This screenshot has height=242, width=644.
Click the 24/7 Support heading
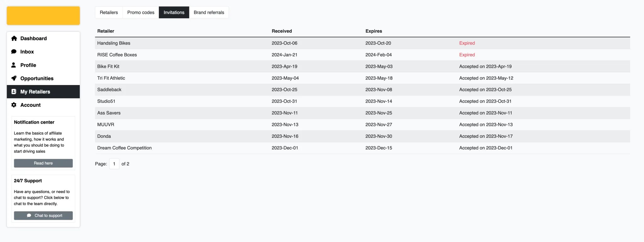pyautogui.click(x=28, y=181)
